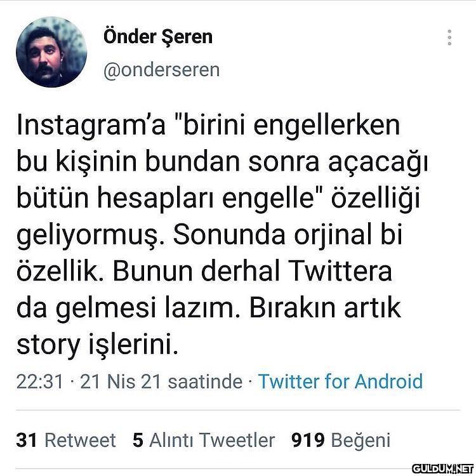Open the three-dot more options menu
This screenshot has width=476, height=476.
pyautogui.click(x=449, y=37)
